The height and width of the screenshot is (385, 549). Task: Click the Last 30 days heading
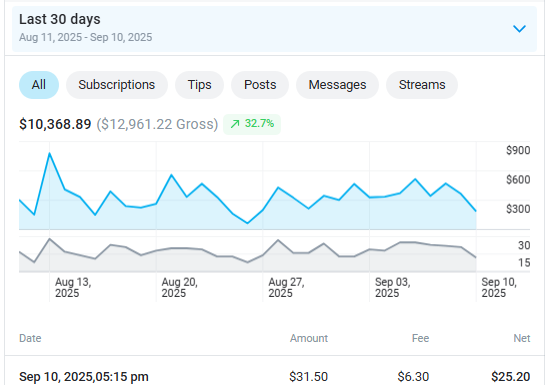pyautogui.click(x=60, y=19)
